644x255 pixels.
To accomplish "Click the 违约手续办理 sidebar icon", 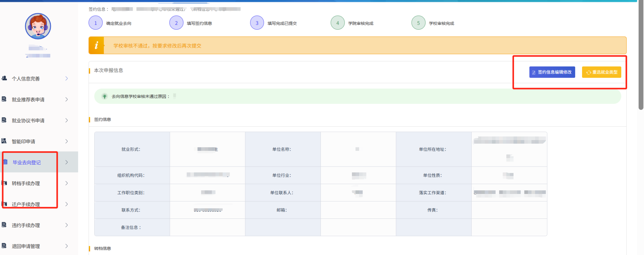I will (x=4, y=225).
